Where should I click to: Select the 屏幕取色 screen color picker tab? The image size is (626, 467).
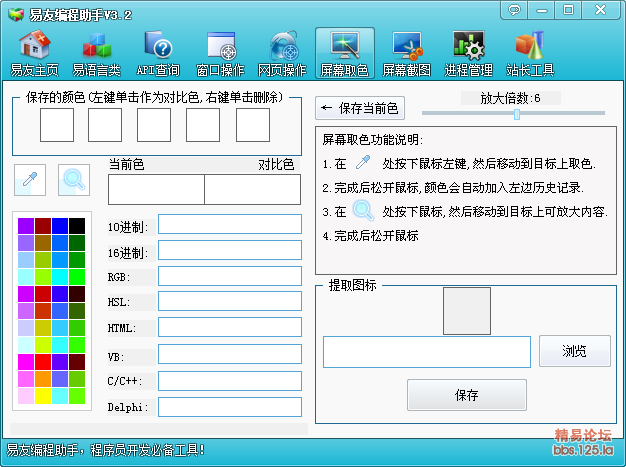[x=345, y=53]
